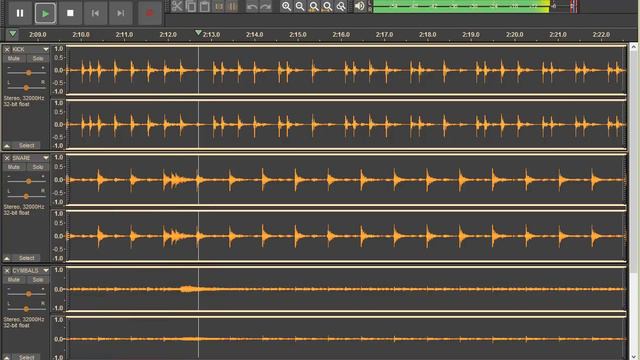Click the Zoom Toggle icon
640x360 pixels.
pos(340,6)
